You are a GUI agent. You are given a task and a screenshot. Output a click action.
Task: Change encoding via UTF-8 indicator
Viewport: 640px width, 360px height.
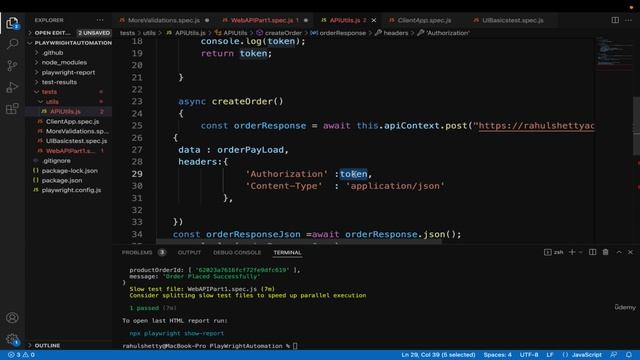point(529,355)
